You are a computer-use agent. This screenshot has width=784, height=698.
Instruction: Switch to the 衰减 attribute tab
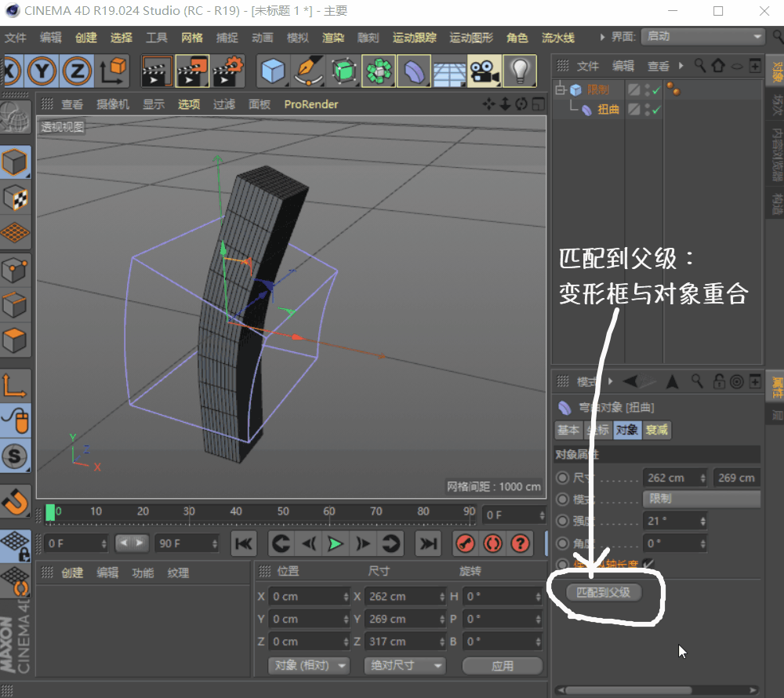657,430
